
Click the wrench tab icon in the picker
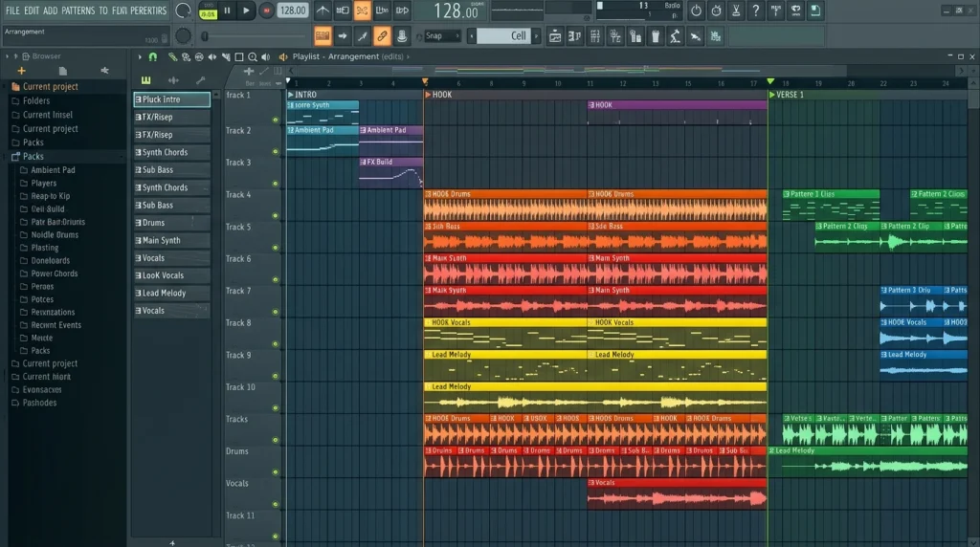pyautogui.click(x=200, y=80)
